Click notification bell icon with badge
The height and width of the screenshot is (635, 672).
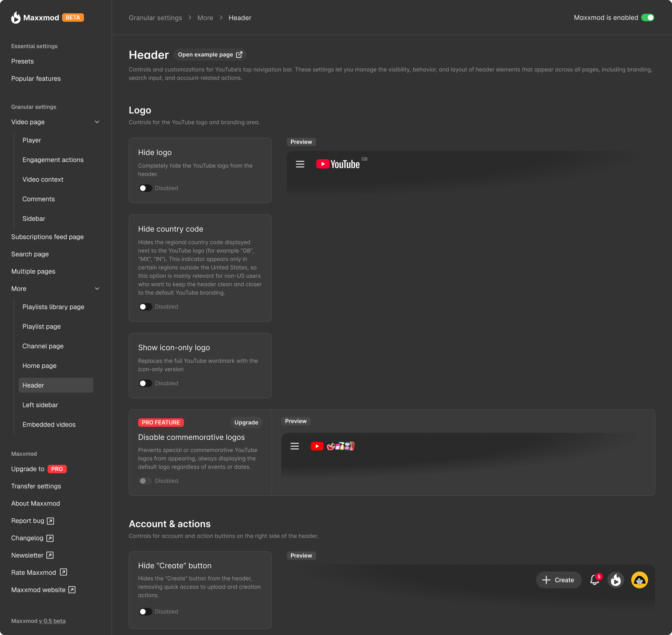coord(595,580)
